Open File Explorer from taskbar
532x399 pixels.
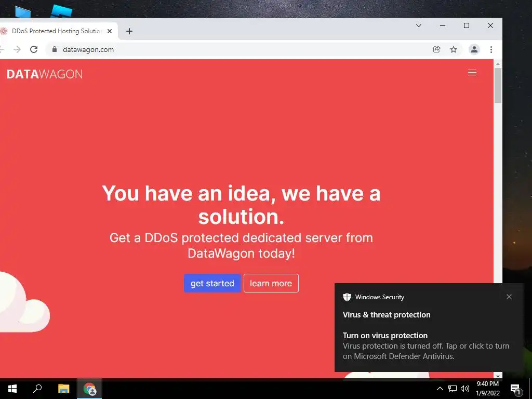(63, 389)
